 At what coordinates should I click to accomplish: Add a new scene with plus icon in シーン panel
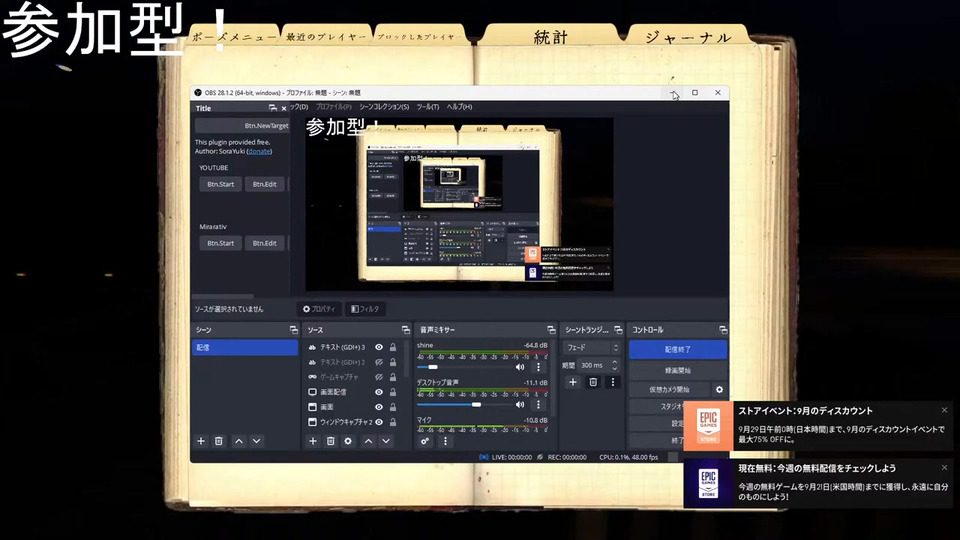(201, 441)
